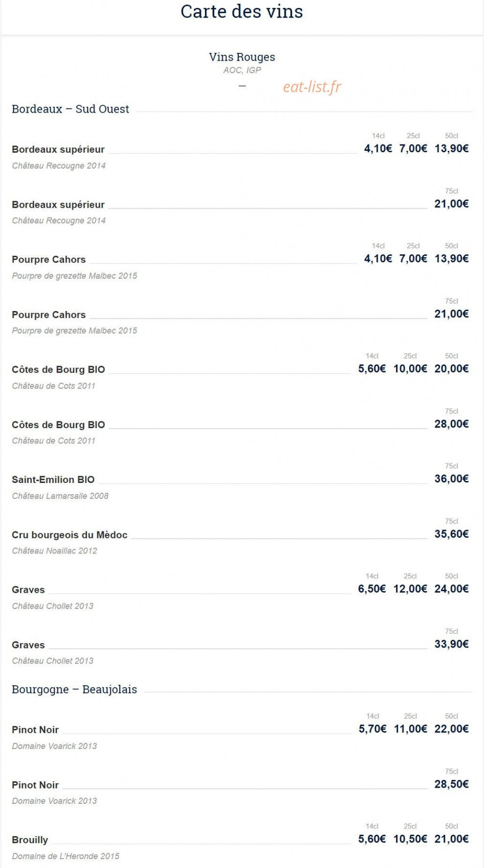Open the eat-list.fr watermark link
The height and width of the screenshot is (868, 484).
(312, 87)
